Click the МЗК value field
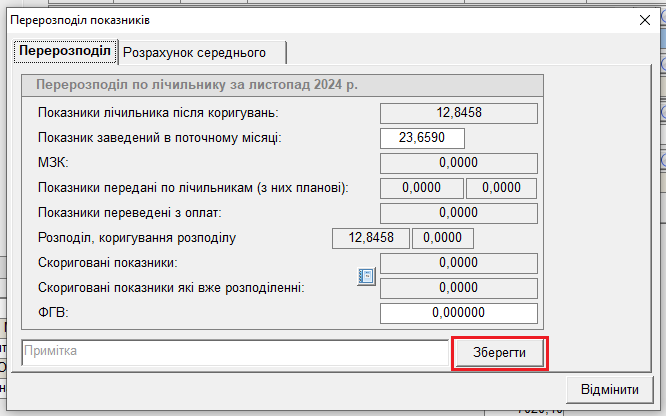The image size is (666, 416). pos(459,162)
